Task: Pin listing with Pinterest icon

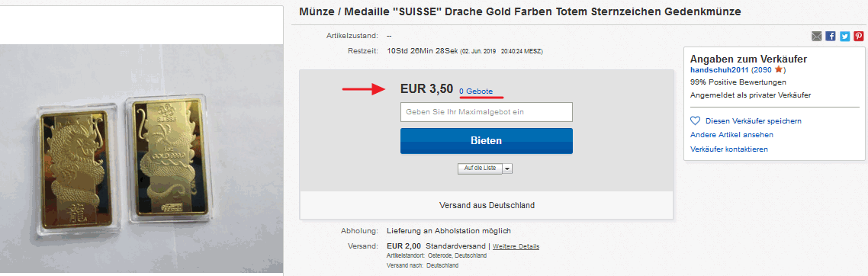Action: tap(859, 36)
